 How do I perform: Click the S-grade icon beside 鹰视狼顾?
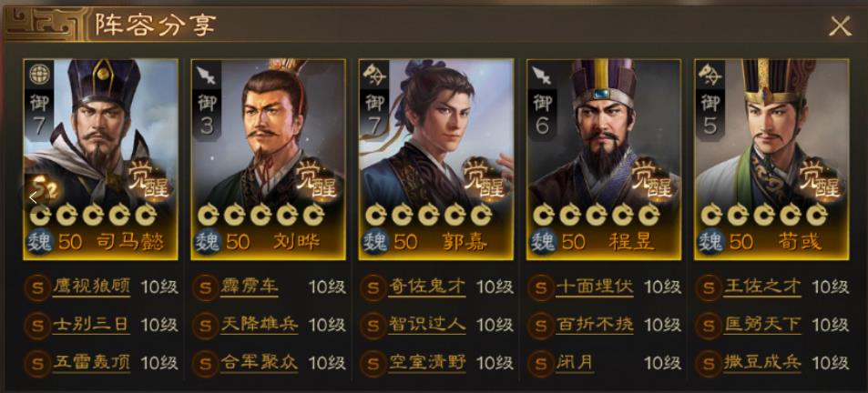37,287
